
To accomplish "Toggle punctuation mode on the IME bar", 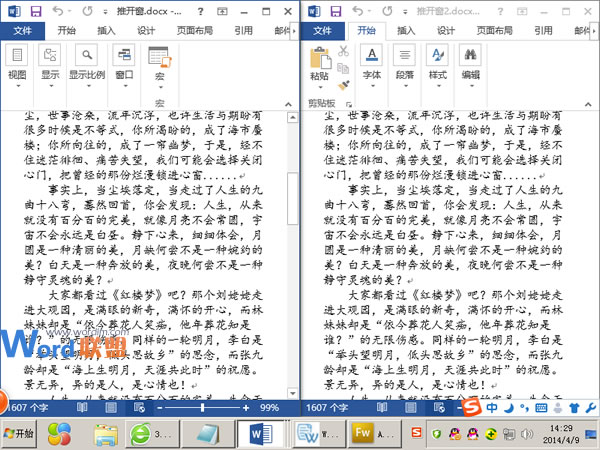I will click(x=524, y=408).
